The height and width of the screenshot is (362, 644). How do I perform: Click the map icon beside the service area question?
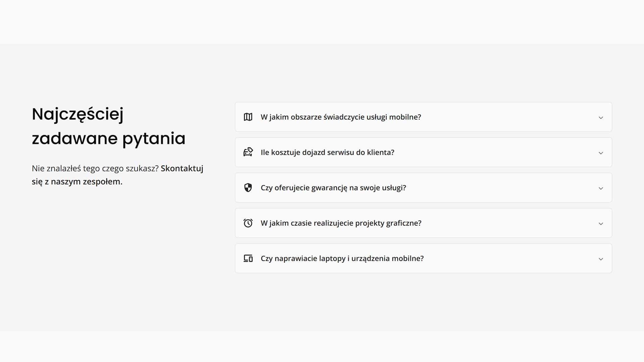(x=248, y=117)
